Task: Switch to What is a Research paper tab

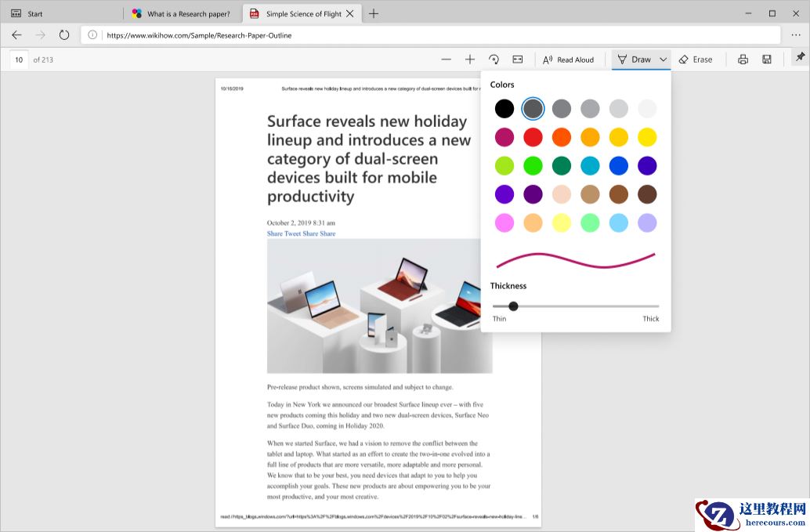Action: coord(183,14)
